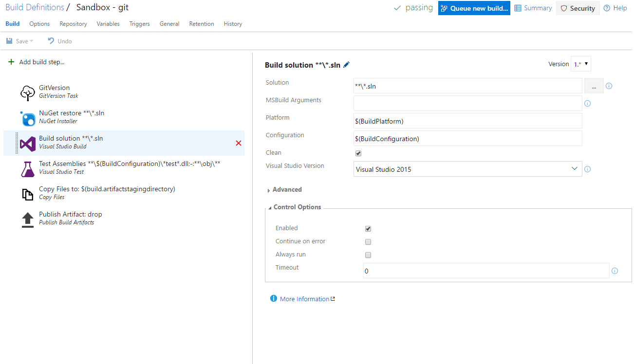Open the task Version dropdown
Image resolution: width=634 pixels, height=364 pixels.
tap(580, 63)
